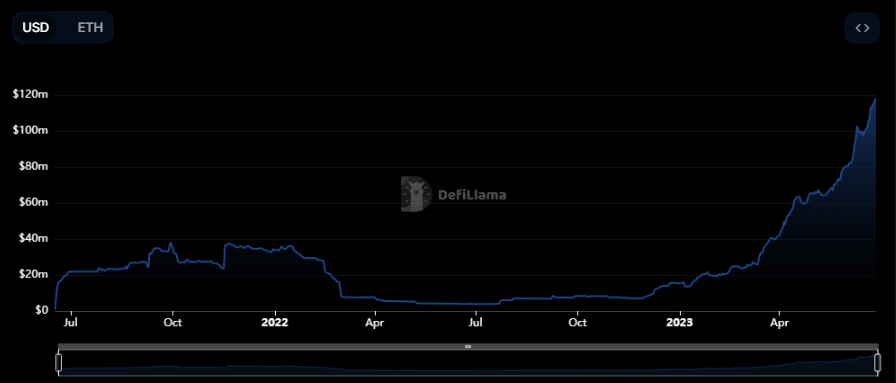Viewport: 896px width, 383px height.
Task: Click the $0 y-axis label
Action: pos(42,310)
